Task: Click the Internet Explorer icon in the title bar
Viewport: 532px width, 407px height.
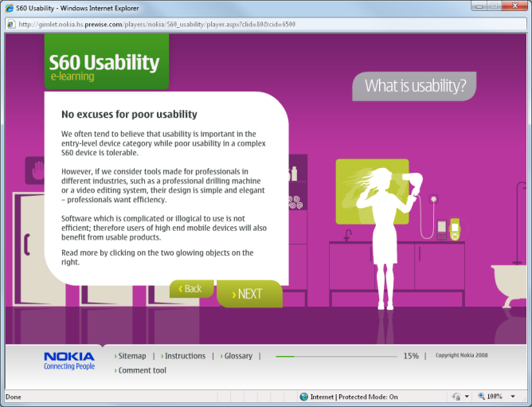Action: [10, 8]
